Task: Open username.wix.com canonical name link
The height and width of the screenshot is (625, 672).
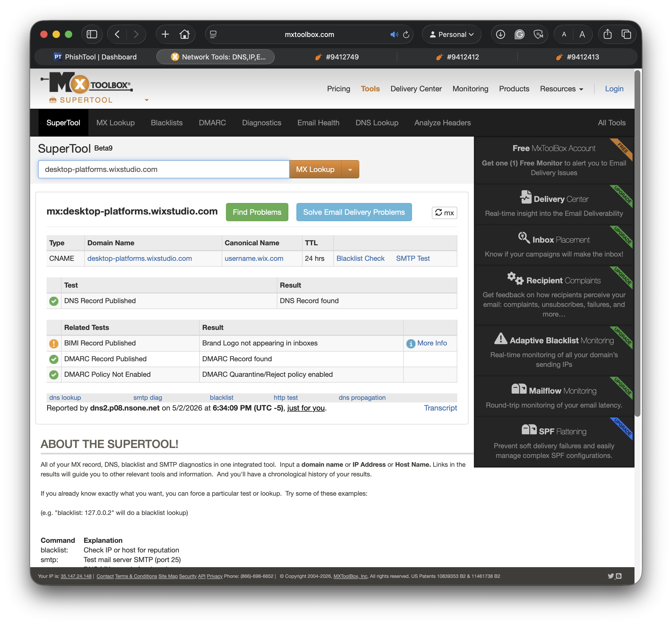Action: (x=254, y=259)
